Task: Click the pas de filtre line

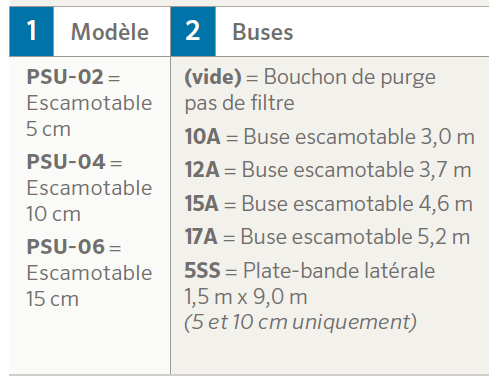Action: (239, 103)
